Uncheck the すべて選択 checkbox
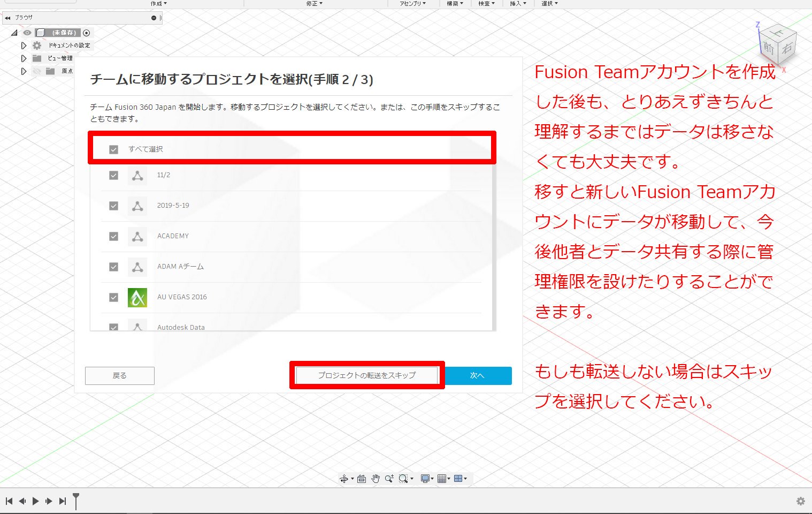 (113, 149)
